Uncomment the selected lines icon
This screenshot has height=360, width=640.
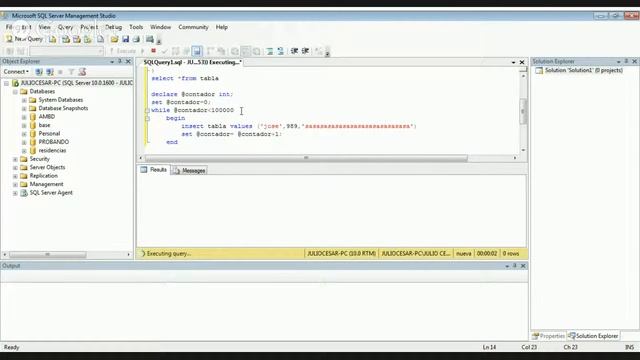280,51
